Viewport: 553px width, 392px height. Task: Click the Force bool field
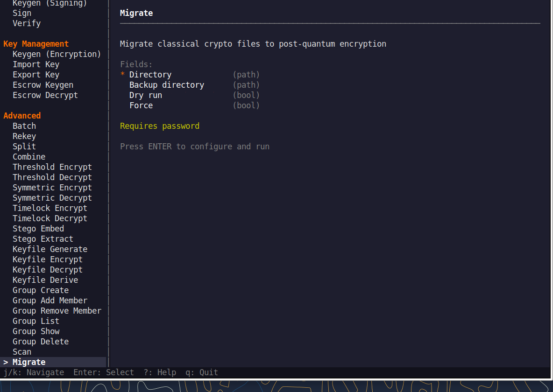click(194, 105)
